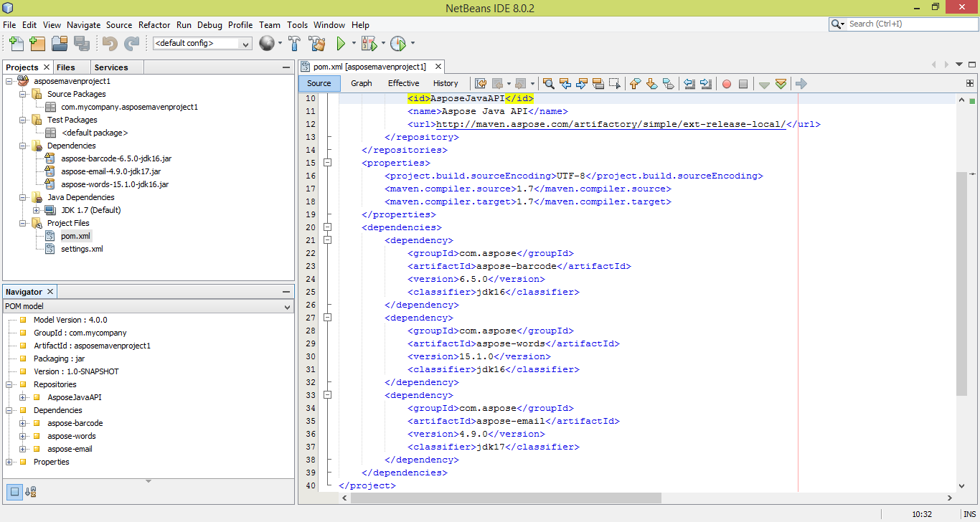Toggle Rectangular Selection mode icon
Image resolution: width=980 pixels, height=522 pixels.
pos(615,84)
